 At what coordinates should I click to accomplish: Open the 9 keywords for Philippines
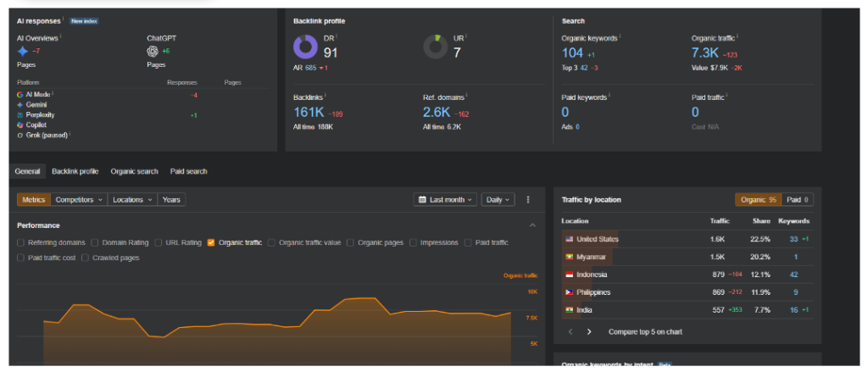(795, 292)
